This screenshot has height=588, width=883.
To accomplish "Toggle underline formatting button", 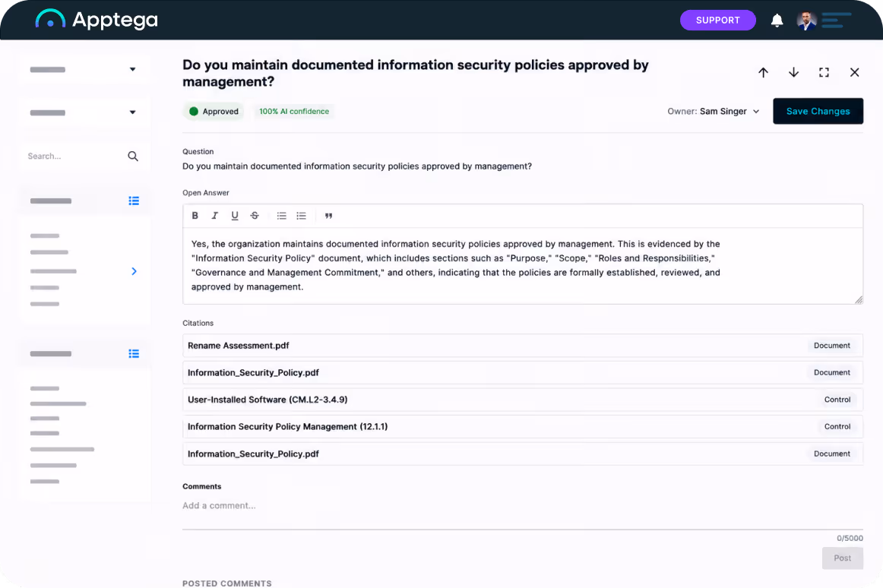I will click(235, 216).
